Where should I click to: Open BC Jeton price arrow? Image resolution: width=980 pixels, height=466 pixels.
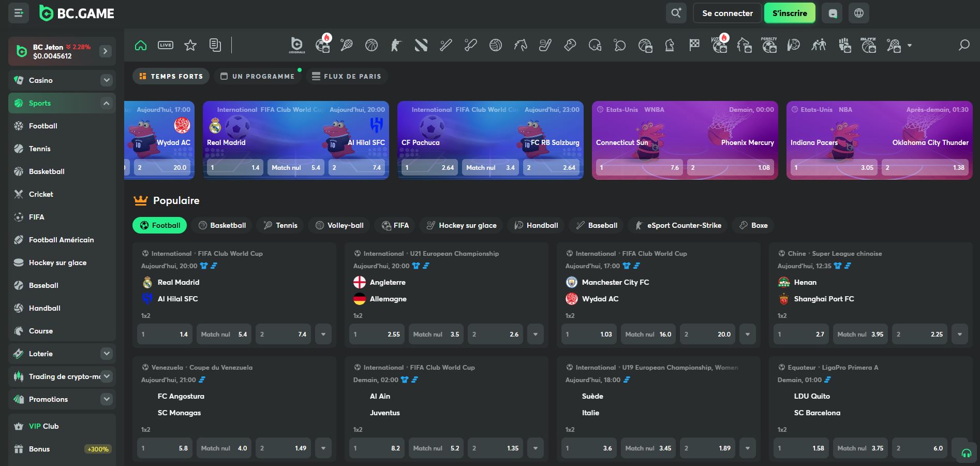click(x=106, y=51)
